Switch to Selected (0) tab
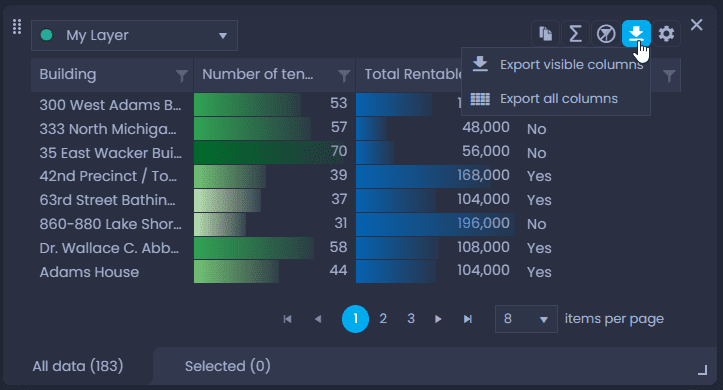Screen dimensions: 723x390 (x=228, y=366)
